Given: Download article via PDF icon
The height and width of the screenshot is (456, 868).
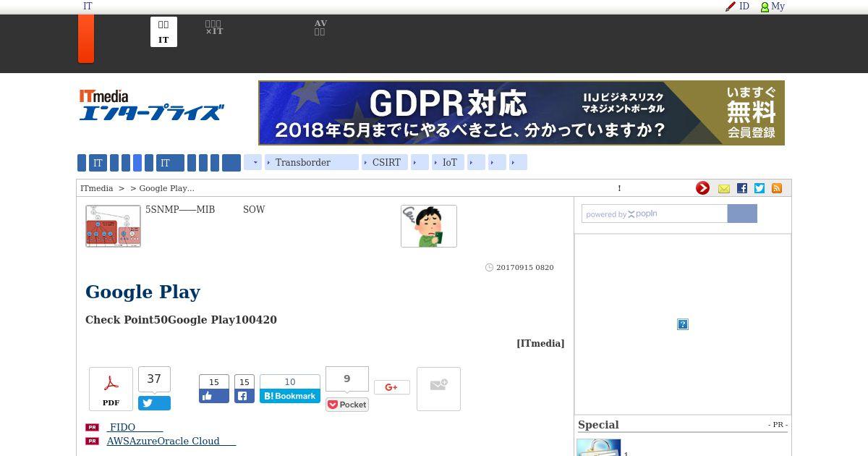Looking at the screenshot, I should pos(111,389).
